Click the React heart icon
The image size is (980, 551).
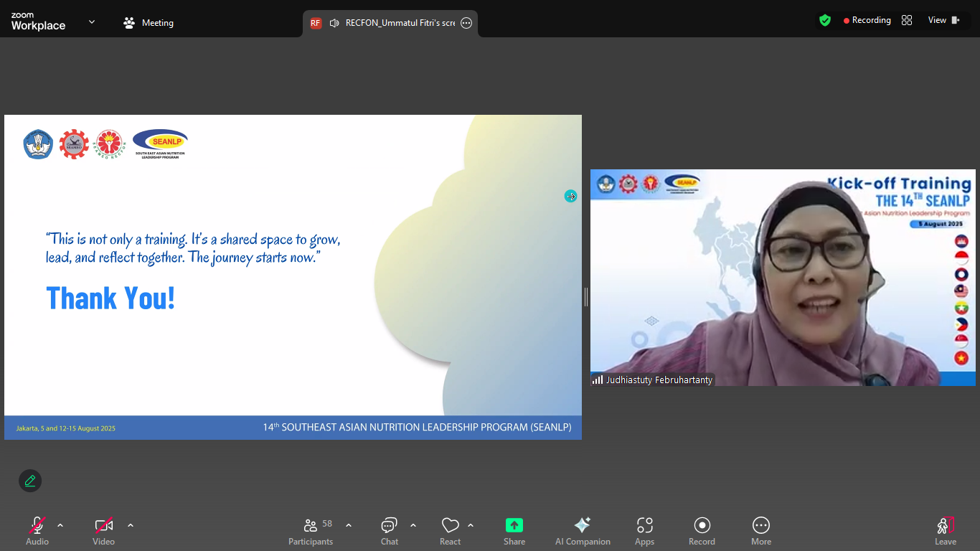point(450,525)
